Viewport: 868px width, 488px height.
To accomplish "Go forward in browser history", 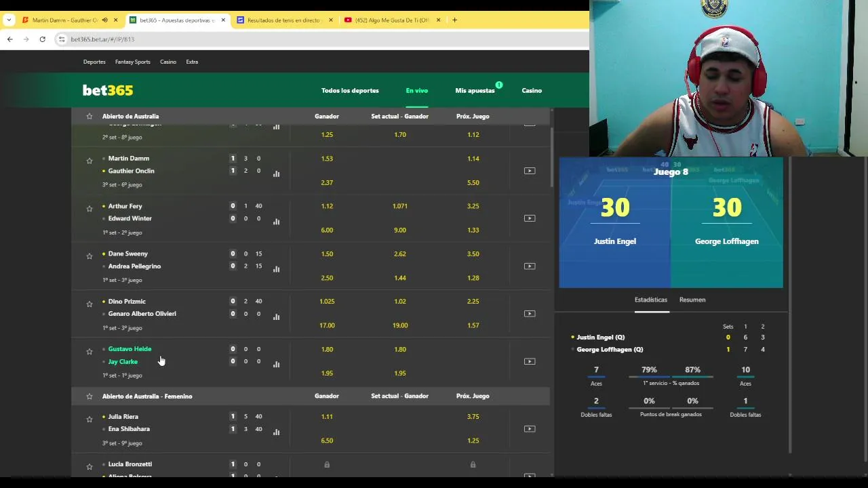I will point(26,39).
